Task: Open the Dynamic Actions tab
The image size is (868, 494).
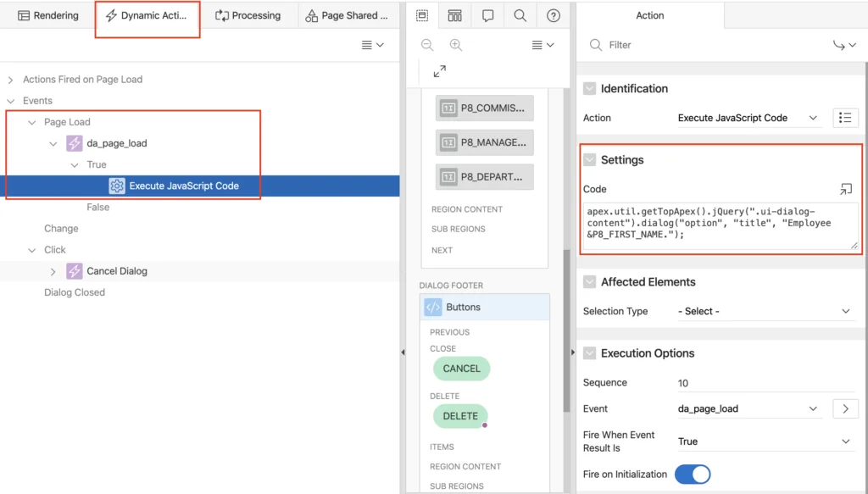Action: [147, 15]
